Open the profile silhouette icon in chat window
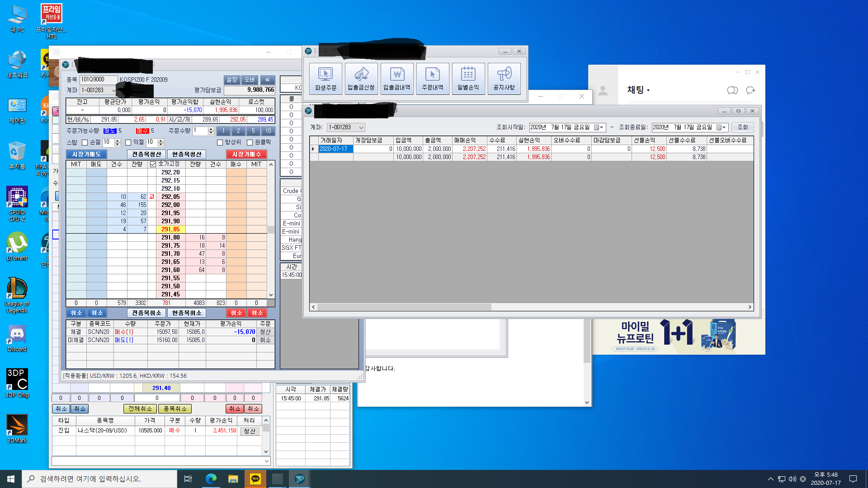This screenshot has width=868, height=488. coord(603,91)
